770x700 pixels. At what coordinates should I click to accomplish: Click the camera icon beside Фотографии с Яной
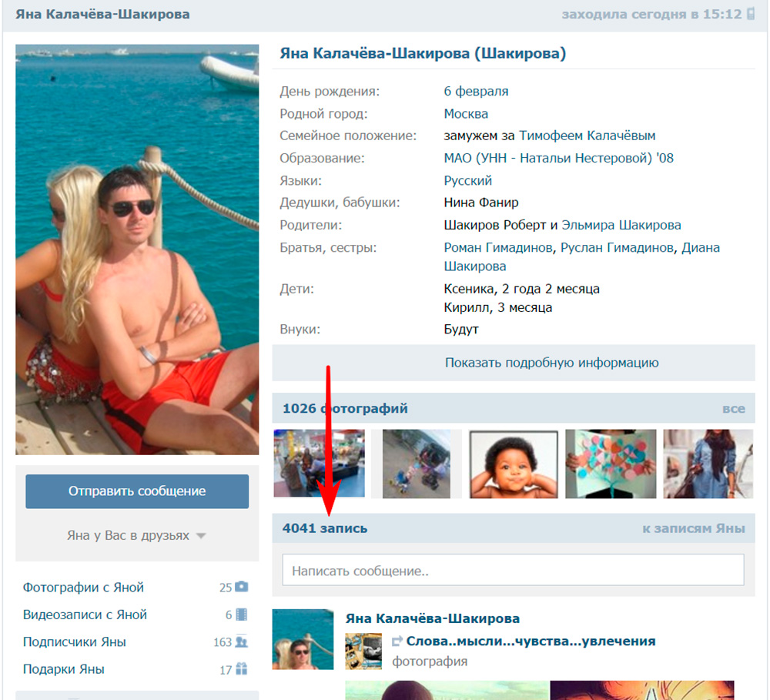coord(242,588)
